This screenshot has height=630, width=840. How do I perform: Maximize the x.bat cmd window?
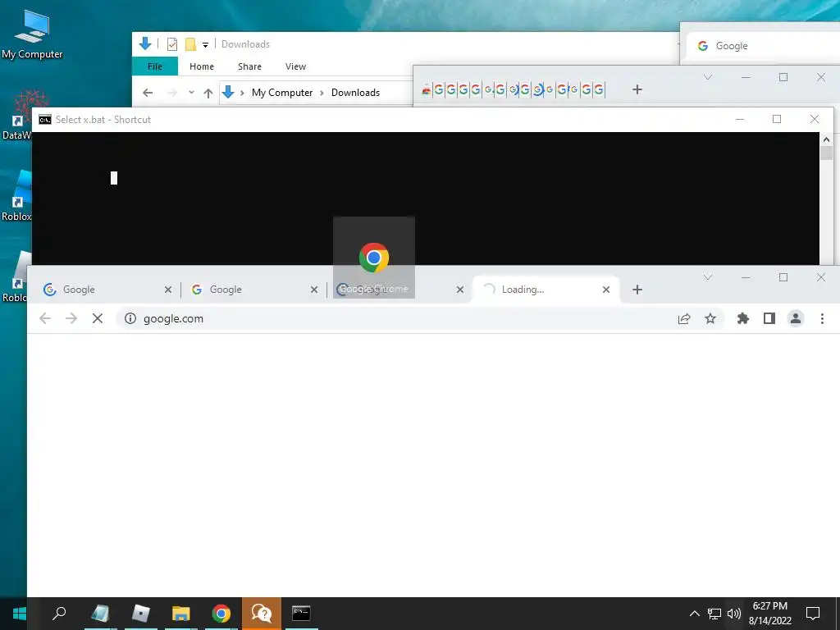(777, 120)
